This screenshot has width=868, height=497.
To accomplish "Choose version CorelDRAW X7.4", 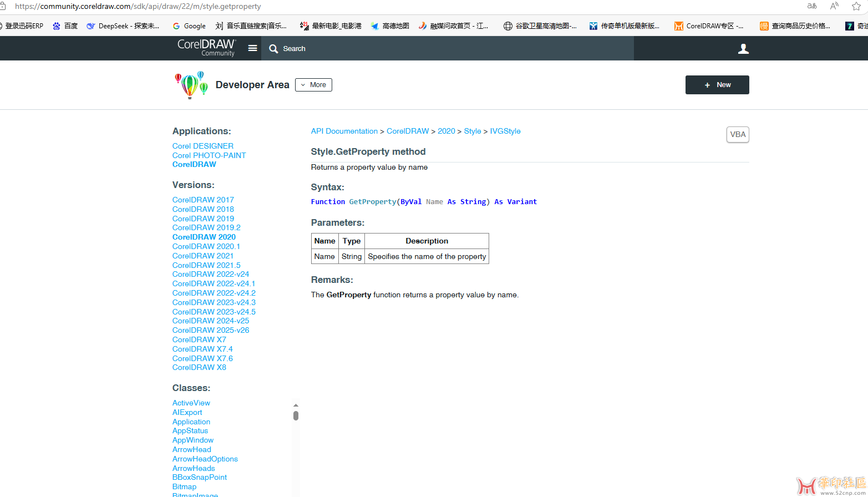I will 202,349.
